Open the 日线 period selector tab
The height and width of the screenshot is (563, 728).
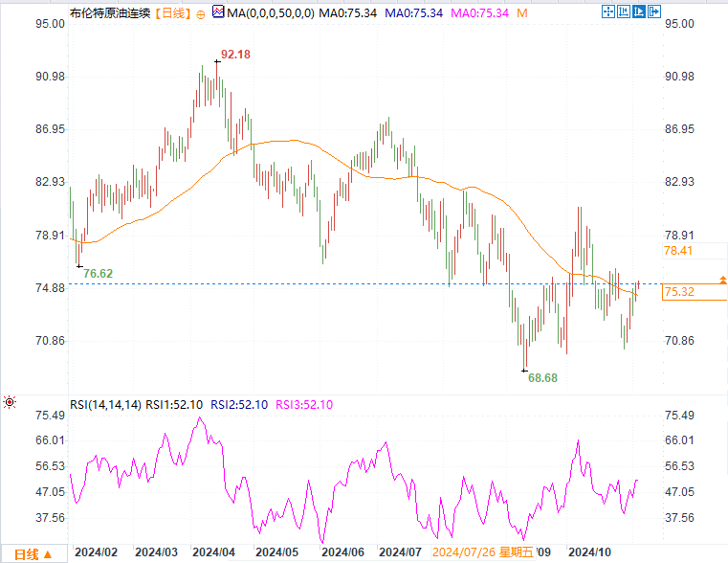point(33,554)
